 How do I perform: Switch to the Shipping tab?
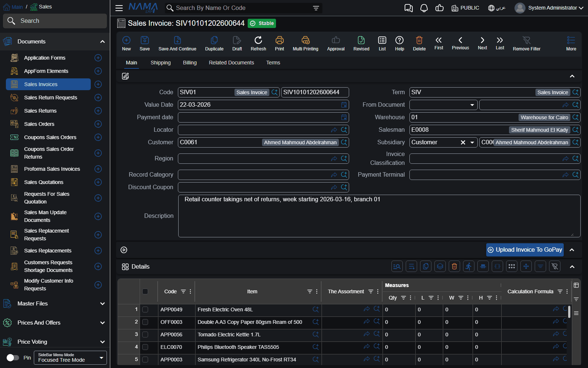[x=161, y=63]
